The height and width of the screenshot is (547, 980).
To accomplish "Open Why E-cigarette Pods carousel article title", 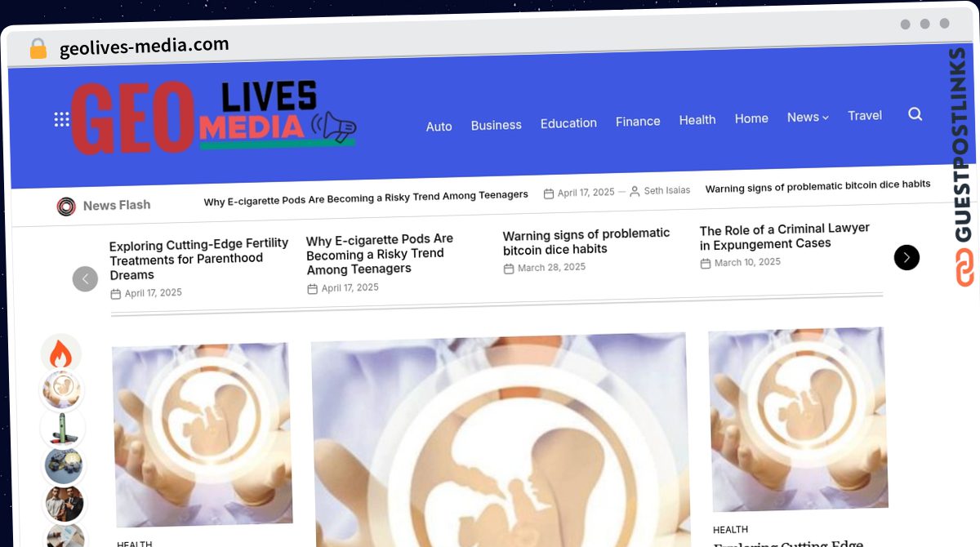I will click(380, 254).
